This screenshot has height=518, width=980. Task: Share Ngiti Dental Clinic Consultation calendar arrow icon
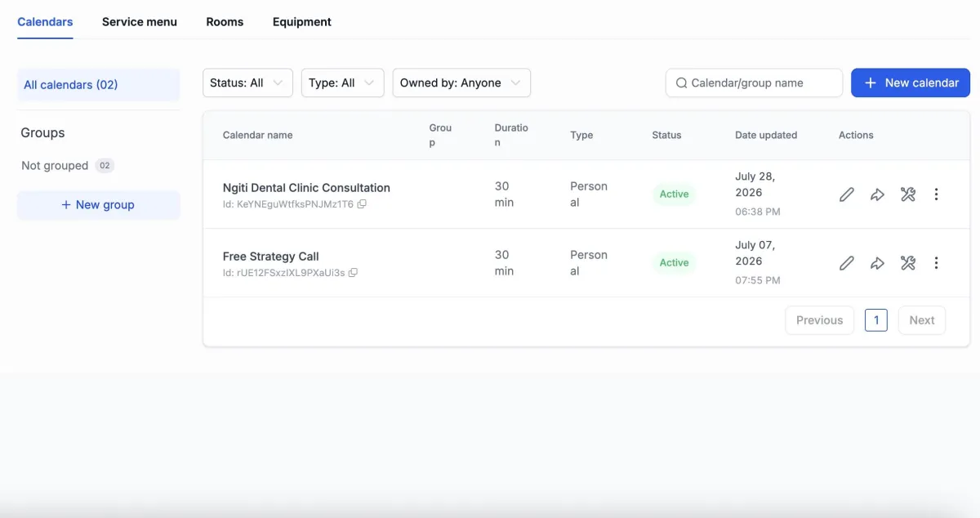(x=877, y=194)
